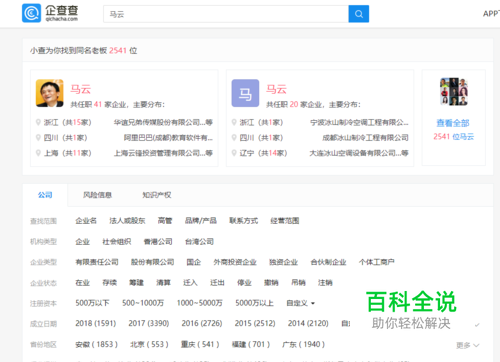Select company type 外商投资企业
The height and width of the screenshot is (362, 500).
[x=235, y=262]
